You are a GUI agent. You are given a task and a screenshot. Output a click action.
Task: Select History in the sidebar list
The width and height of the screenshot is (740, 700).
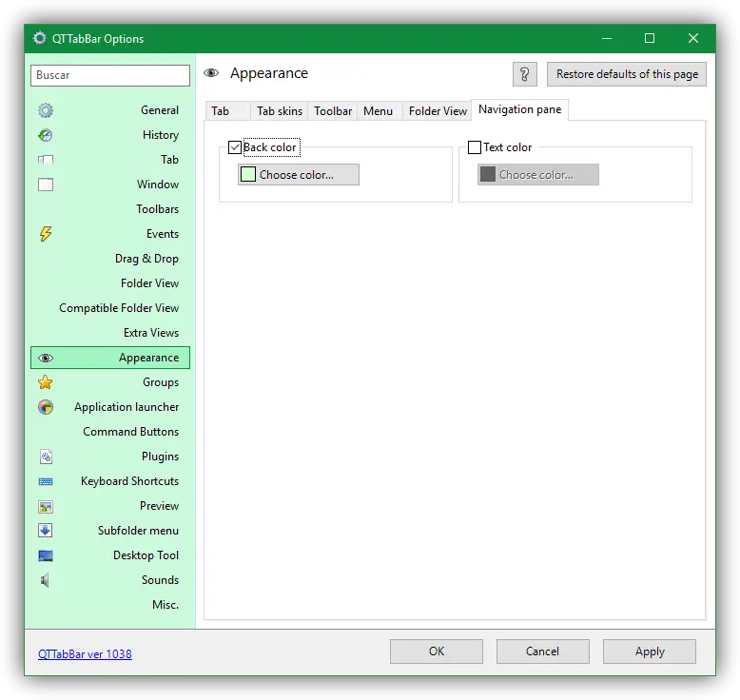[110, 135]
